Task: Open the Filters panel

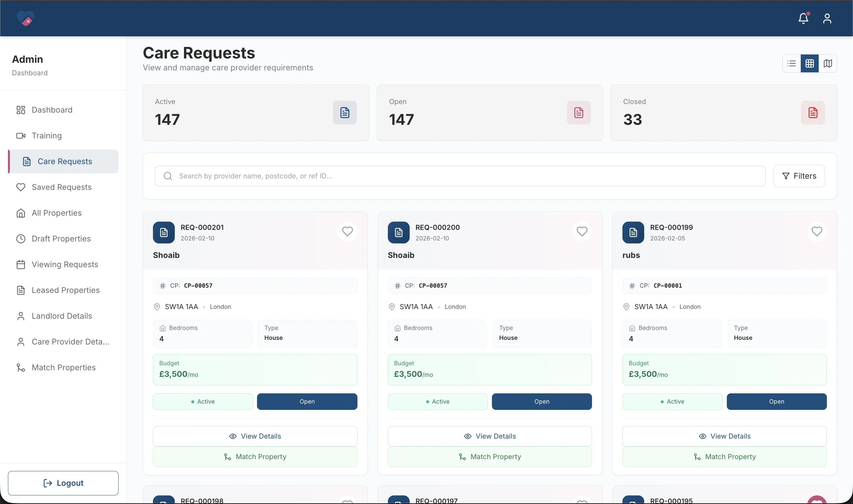Action: 799,176
